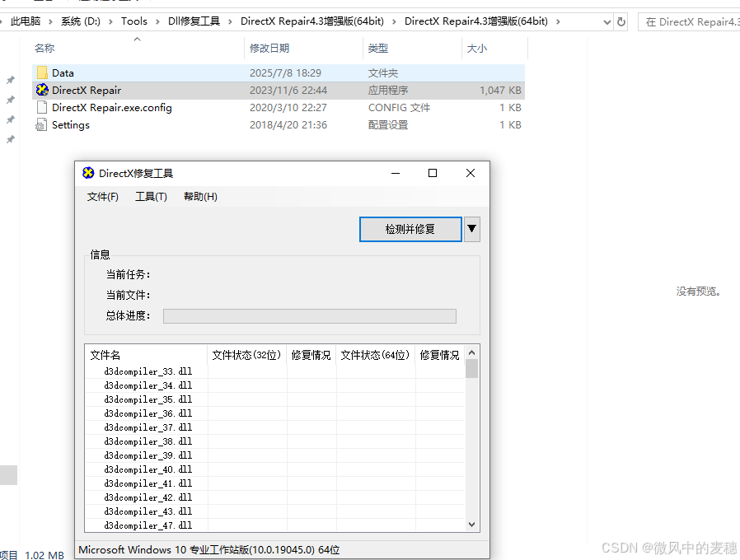The image size is (740, 560).
Task: Click the first quick access pin icon
Action: coord(11,80)
